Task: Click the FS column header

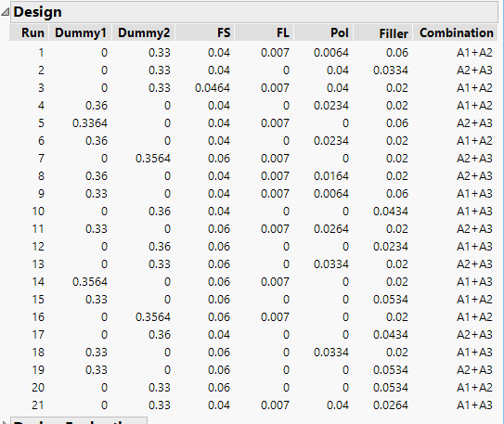Action: [205, 32]
